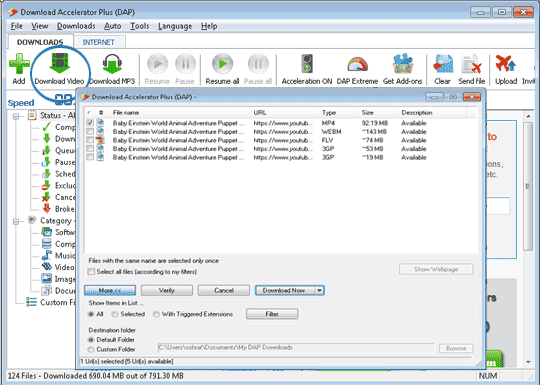Click the Add download icon
Image resolution: width=540 pixels, height=385 pixels.
(19, 64)
